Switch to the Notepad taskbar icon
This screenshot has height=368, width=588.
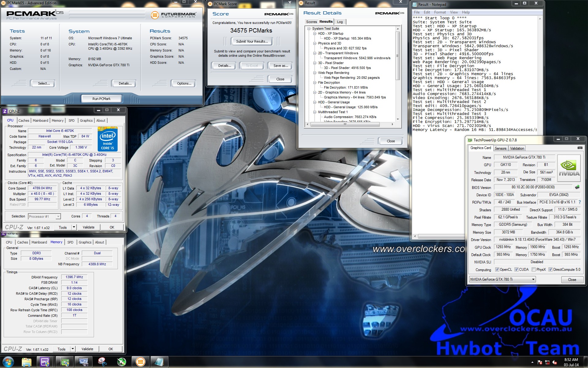click(x=159, y=362)
